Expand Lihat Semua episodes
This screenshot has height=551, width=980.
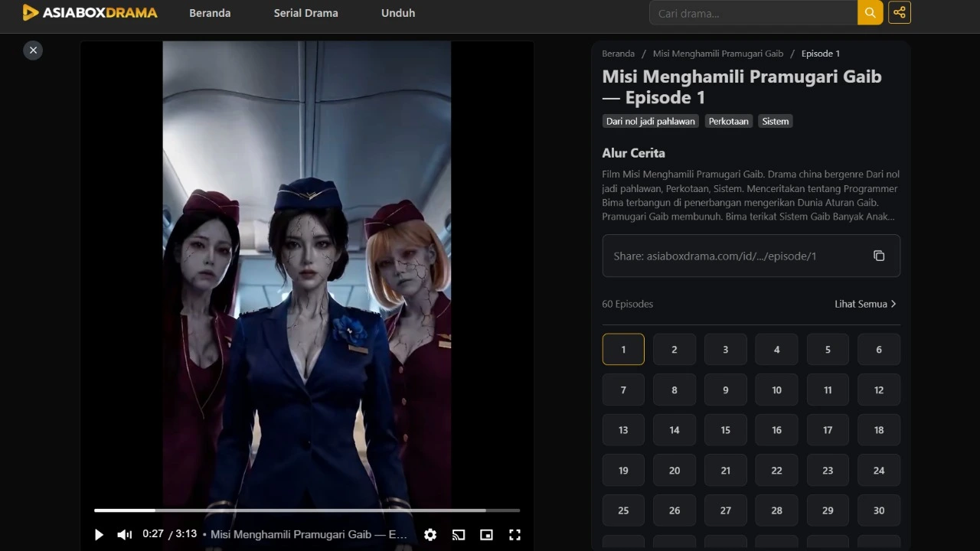pyautogui.click(x=865, y=304)
